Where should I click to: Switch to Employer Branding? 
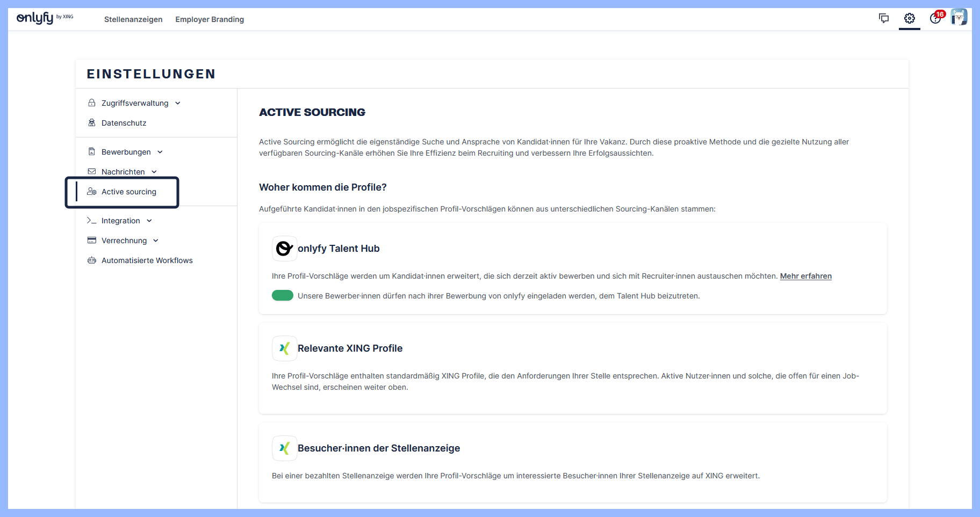click(x=210, y=19)
